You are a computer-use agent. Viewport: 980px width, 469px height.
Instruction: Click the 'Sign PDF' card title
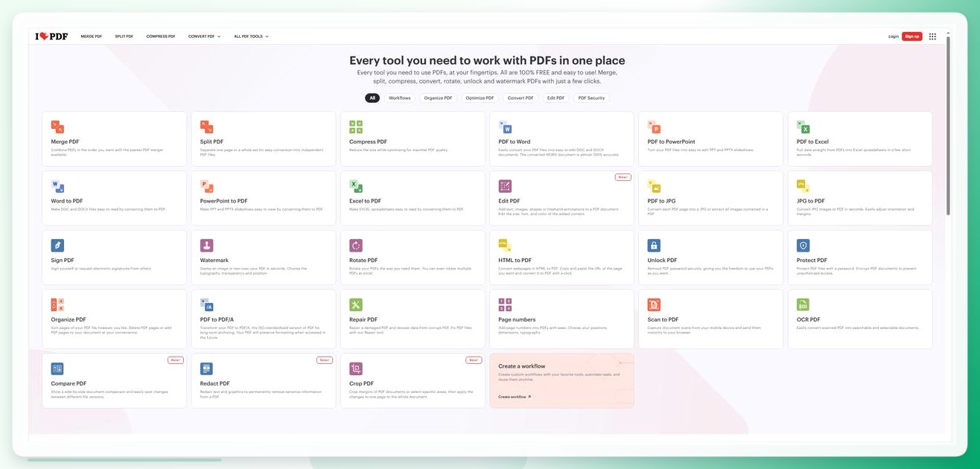pyautogui.click(x=63, y=261)
